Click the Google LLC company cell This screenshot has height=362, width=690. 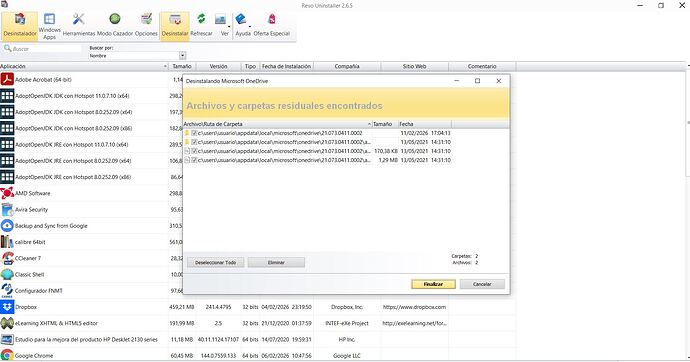pos(347,355)
